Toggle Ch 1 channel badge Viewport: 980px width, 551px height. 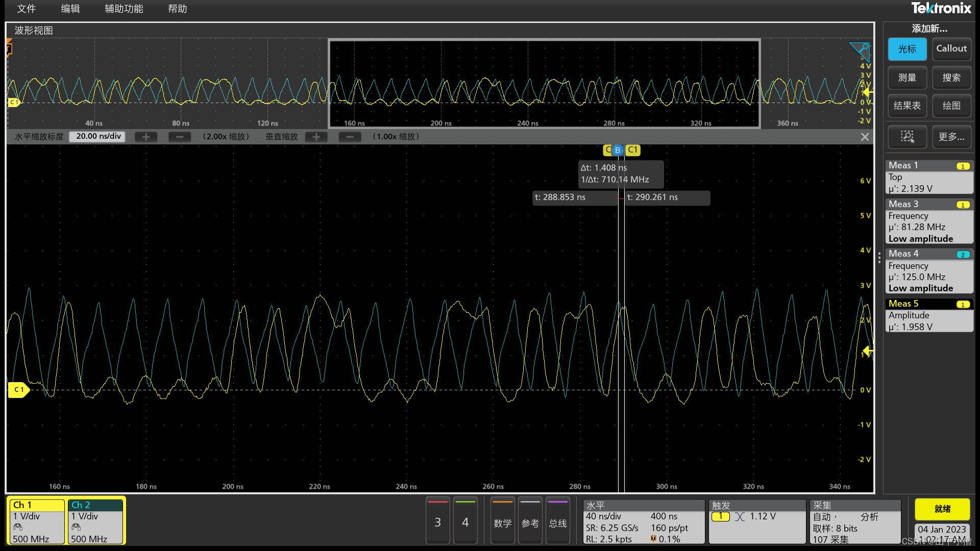click(x=38, y=521)
